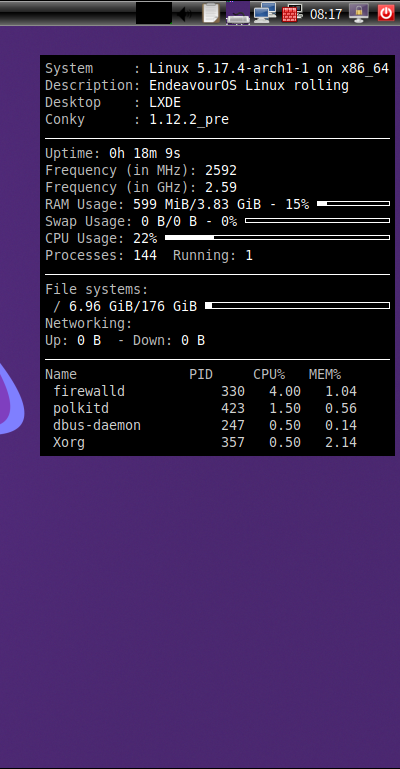Click the red power logout button
This screenshot has width=400, height=769.
[x=386, y=13]
